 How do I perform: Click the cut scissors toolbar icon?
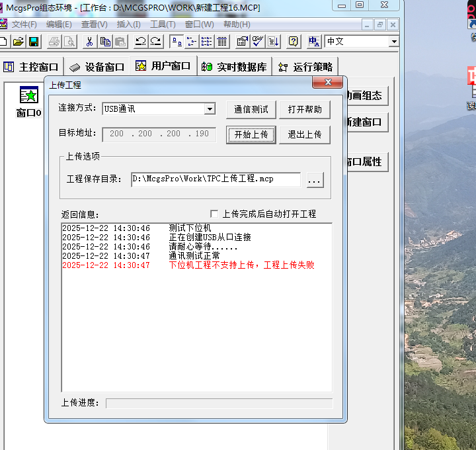[89, 42]
